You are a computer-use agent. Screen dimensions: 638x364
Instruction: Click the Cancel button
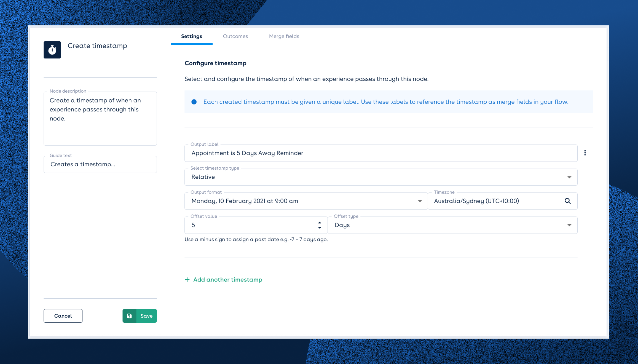(x=63, y=316)
